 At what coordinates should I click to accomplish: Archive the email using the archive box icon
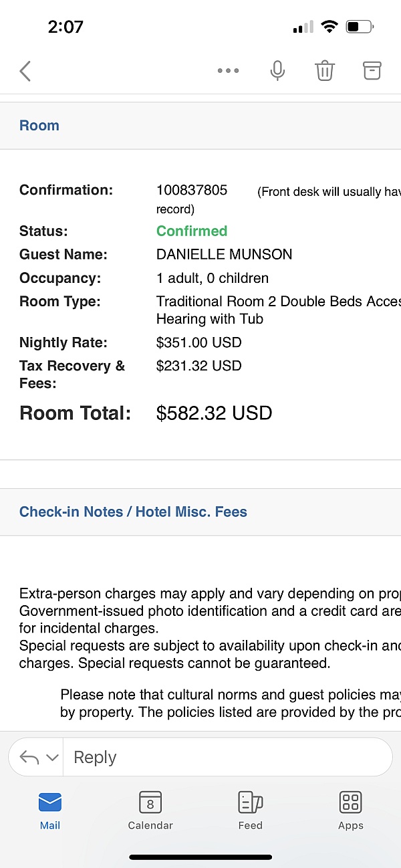372,71
